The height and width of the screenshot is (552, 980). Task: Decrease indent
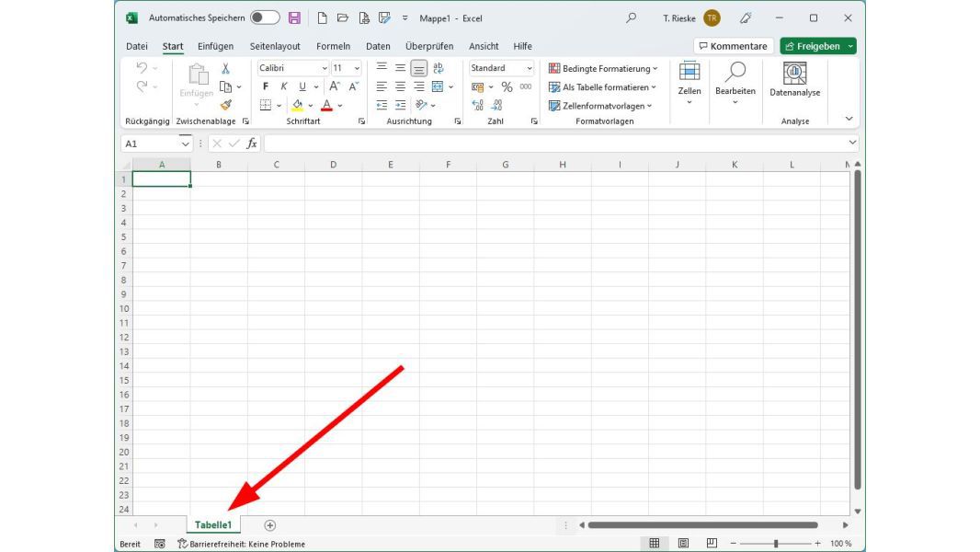(382, 105)
